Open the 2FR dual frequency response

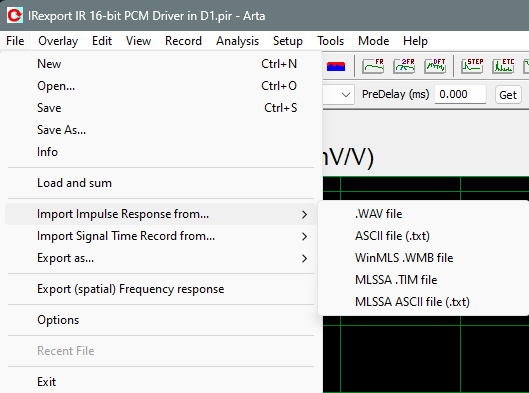(x=404, y=66)
